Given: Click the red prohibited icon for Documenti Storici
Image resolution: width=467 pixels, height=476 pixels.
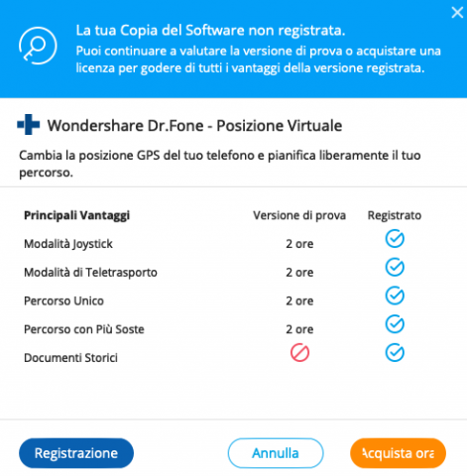Looking at the screenshot, I should click(299, 353).
